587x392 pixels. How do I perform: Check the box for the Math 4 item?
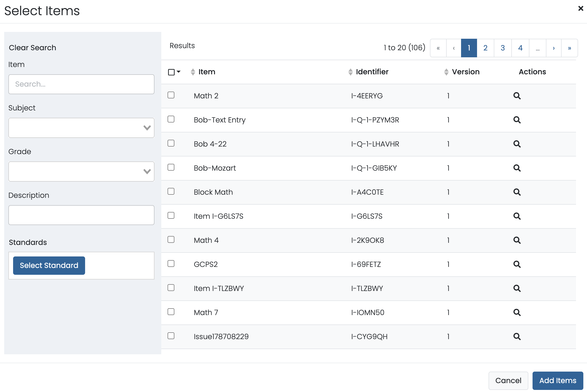point(171,240)
